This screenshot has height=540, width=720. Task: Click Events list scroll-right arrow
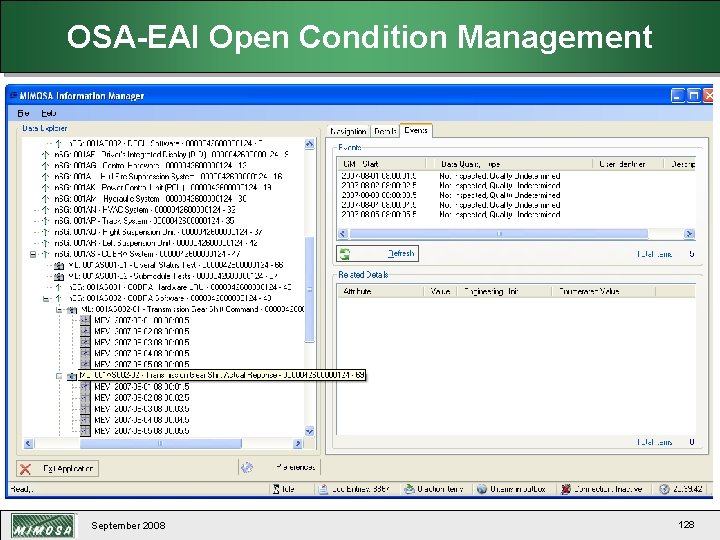689,234
